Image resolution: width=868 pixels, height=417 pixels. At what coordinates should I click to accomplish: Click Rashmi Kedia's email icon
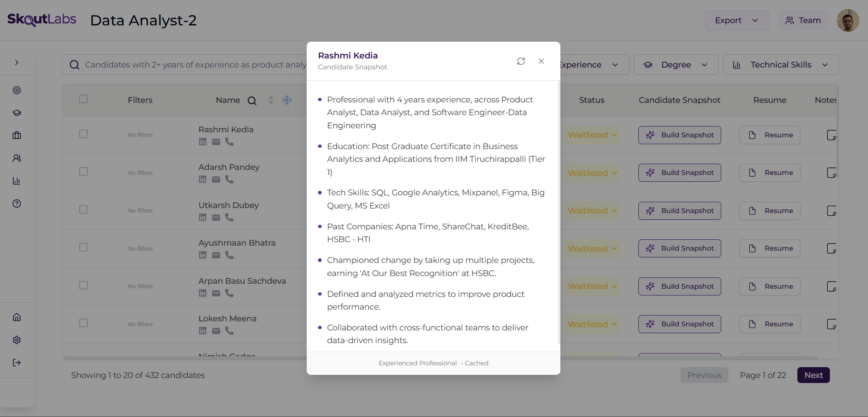[216, 142]
